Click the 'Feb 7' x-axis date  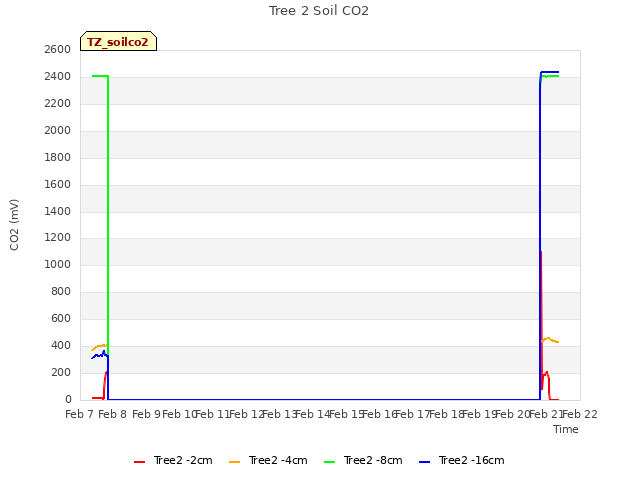click(x=80, y=414)
